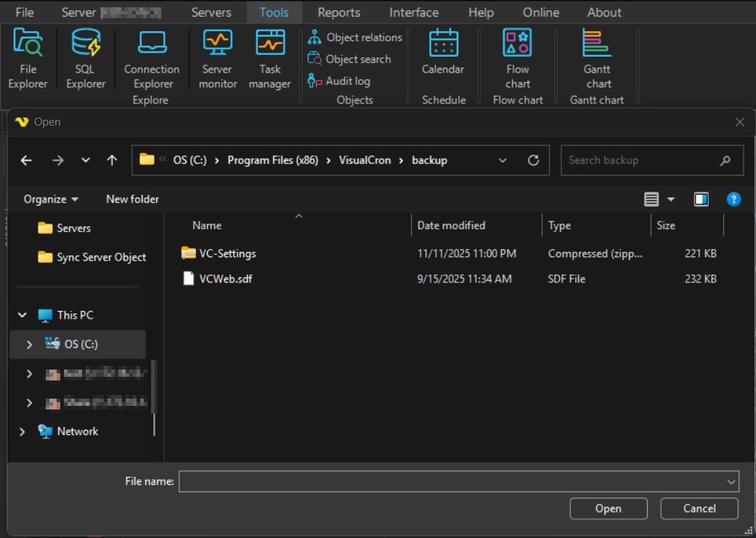Collapse the This PC tree node

tap(23, 315)
